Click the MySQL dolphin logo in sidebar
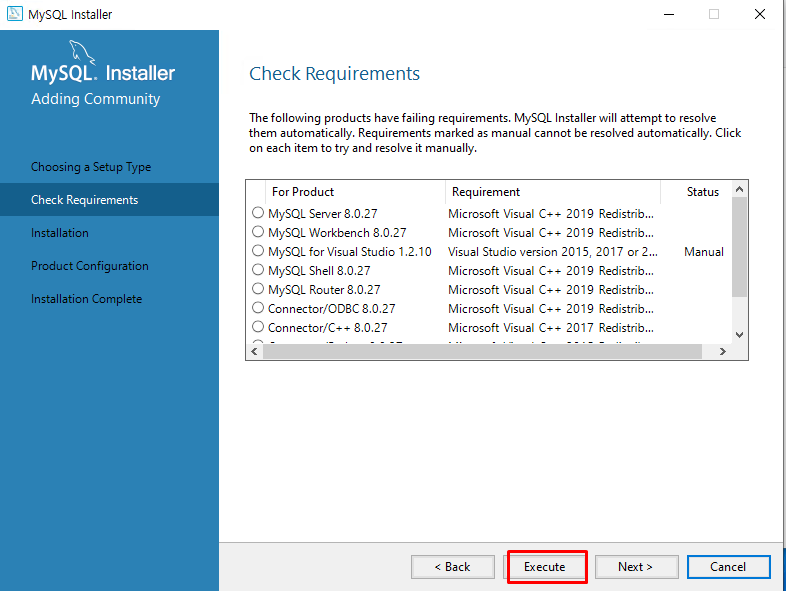Screen dimensions: 786x591 click(x=82, y=52)
